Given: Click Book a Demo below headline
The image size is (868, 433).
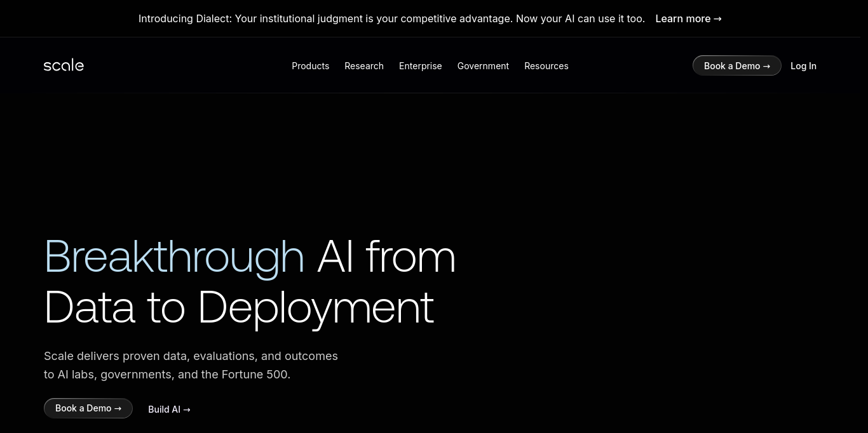Looking at the screenshot, I should [88, 408].
